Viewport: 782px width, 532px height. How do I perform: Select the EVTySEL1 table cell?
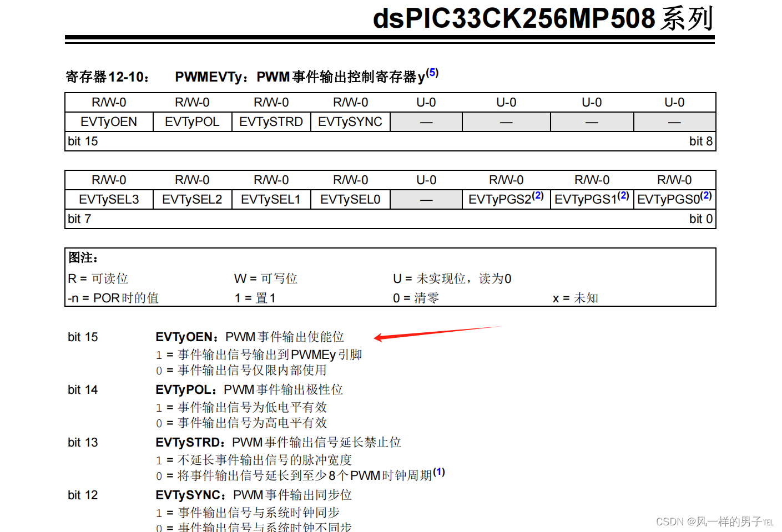(x=271, y=199)
